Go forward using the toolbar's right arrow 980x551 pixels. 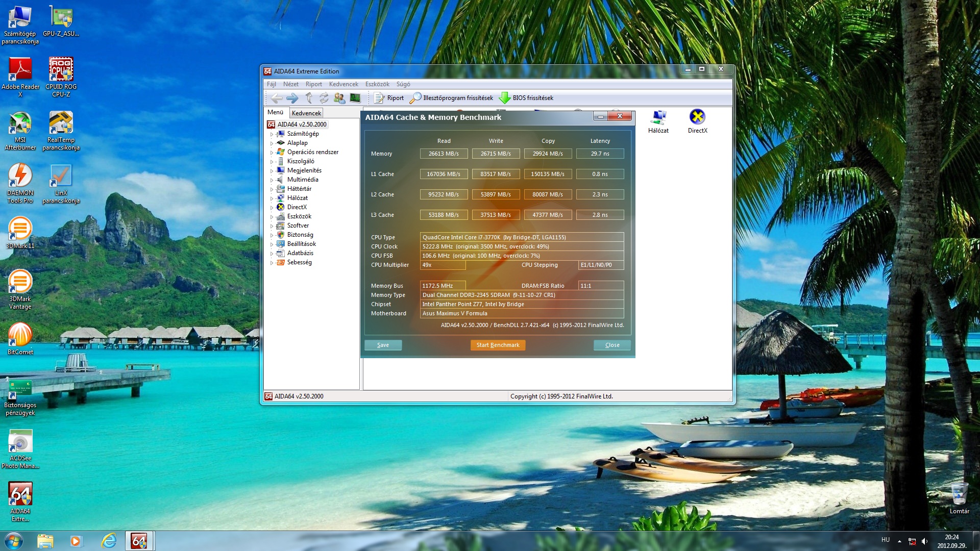292,98
